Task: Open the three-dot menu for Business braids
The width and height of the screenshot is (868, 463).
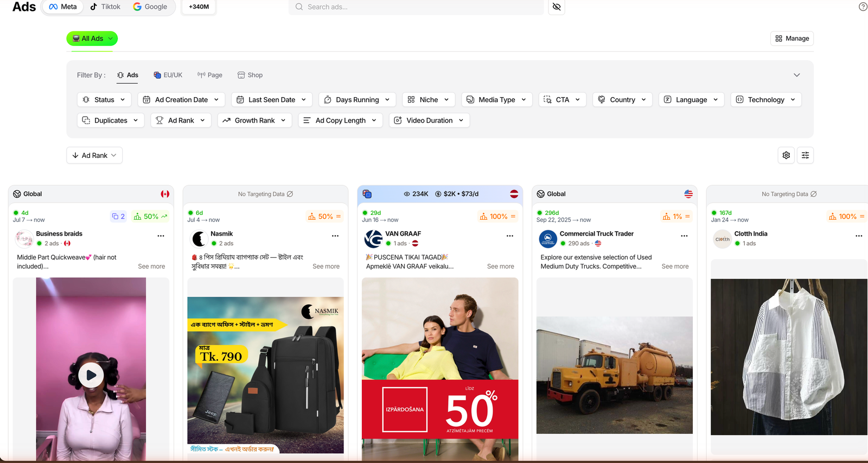Action: [x=161, y=236]
